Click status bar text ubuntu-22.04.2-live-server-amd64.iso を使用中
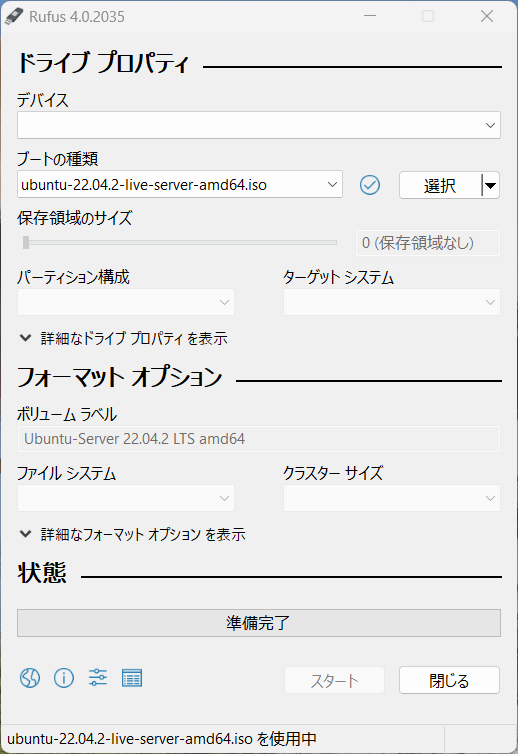The image size is (518, 754). point(162,739)
